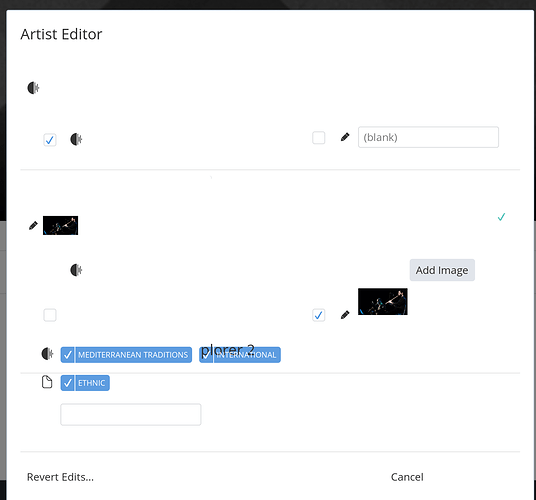
Task: Deselect the Mediterranean Traditions genre tag
Action: tap(126, 355)
